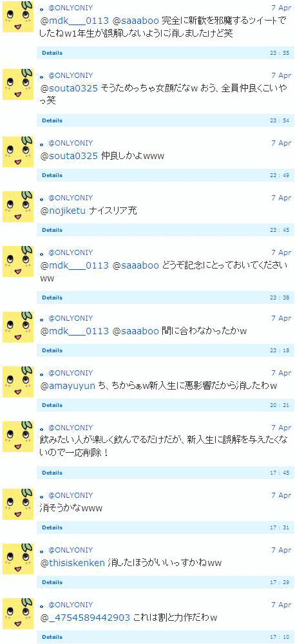Open Details for the 23:54 tweet
Image resolution: width=295 pixels, height=644 pixels.
point(52,121)
